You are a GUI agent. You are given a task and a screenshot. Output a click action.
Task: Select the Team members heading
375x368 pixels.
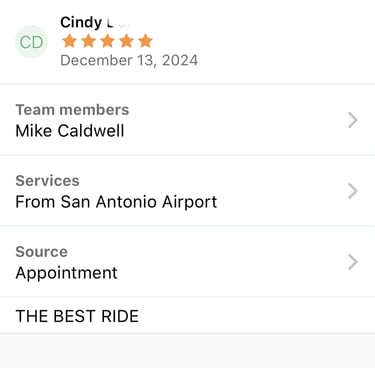(72, 110)
